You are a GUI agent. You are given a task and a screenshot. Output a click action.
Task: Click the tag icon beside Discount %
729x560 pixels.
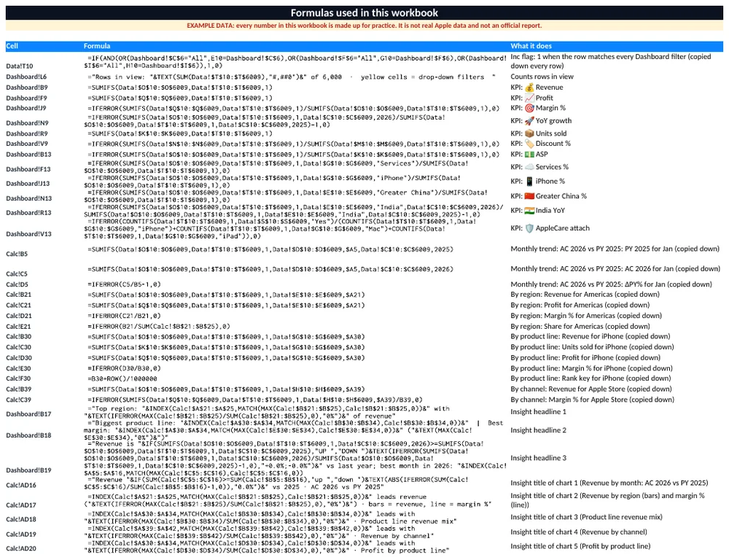point(529,144)
